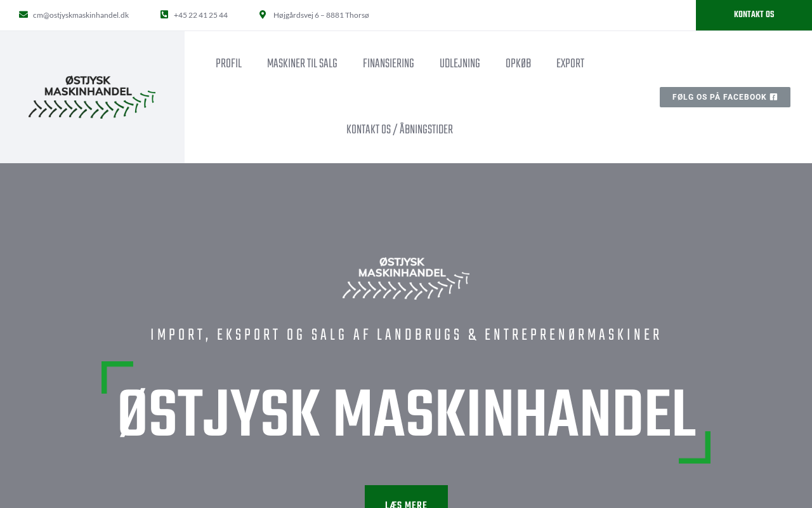Navigate to the Export page
The width and height of the screenshot is (812, 508).
pyautogui.click(x=570, y=64)
